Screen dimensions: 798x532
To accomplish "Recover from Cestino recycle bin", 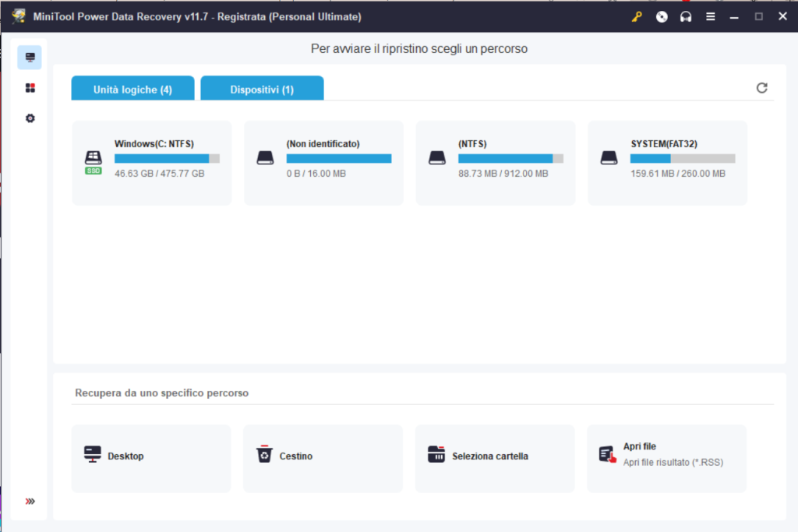I will click(323, 458).
